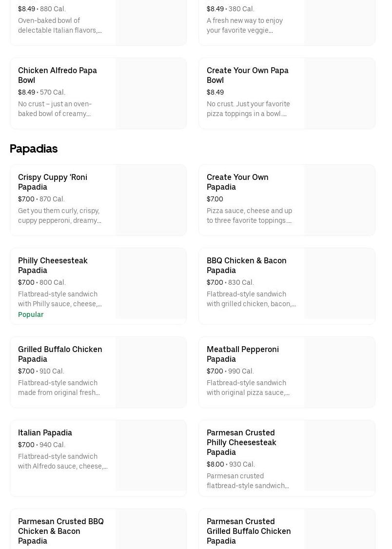Click the Create Your Own Papadia image
This screenshot has width=392, height=549.
click(x=340, y=200)
